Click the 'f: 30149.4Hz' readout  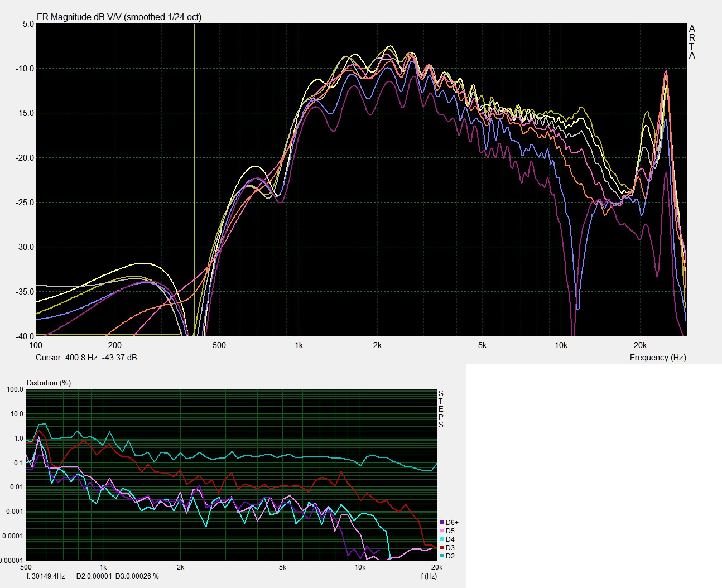click(x=46, y=576)
